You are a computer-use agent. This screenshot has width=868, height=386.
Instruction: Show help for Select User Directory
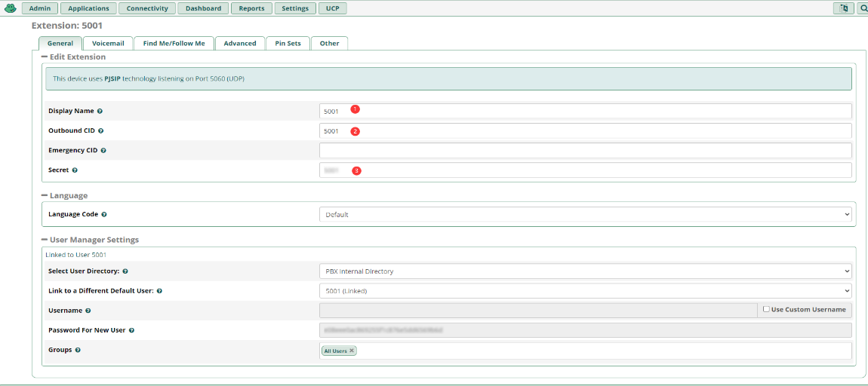[125, 271]
